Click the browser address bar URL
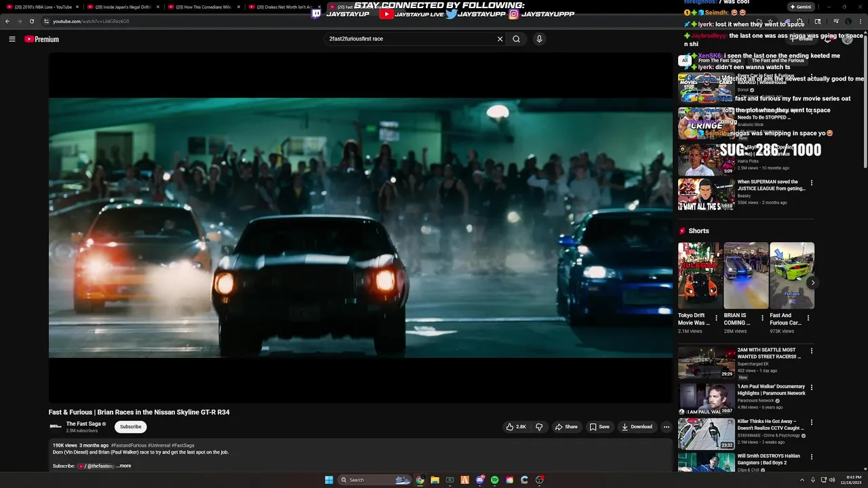The image size is (868, 488). (91, 21)
